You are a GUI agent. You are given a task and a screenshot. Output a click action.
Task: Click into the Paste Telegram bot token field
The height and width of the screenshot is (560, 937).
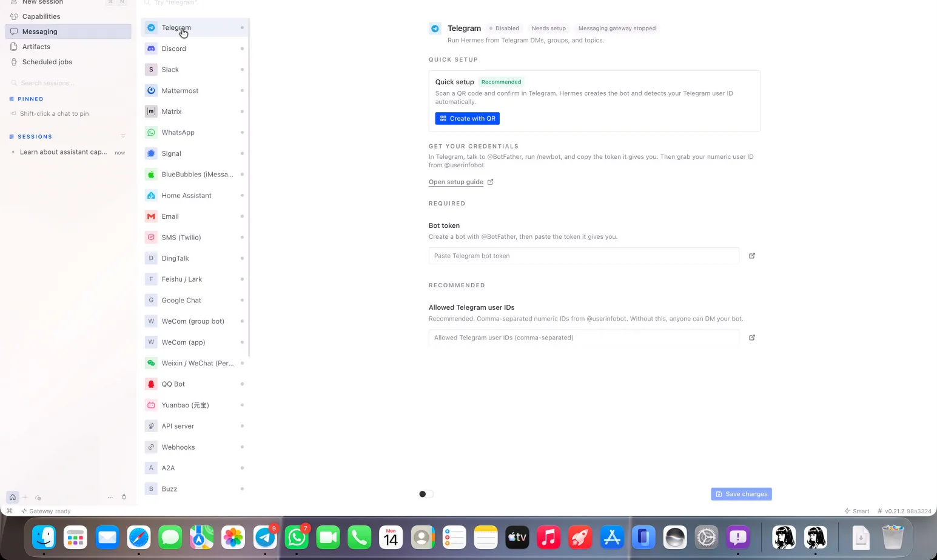pos(584,256)
